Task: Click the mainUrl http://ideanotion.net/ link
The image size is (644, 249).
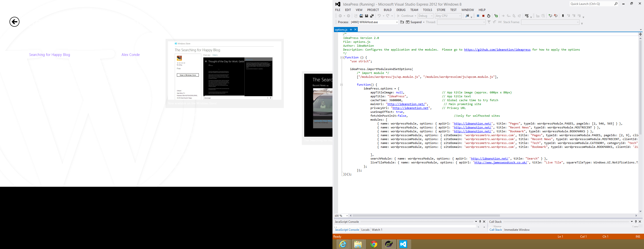Action: [406, 104]
